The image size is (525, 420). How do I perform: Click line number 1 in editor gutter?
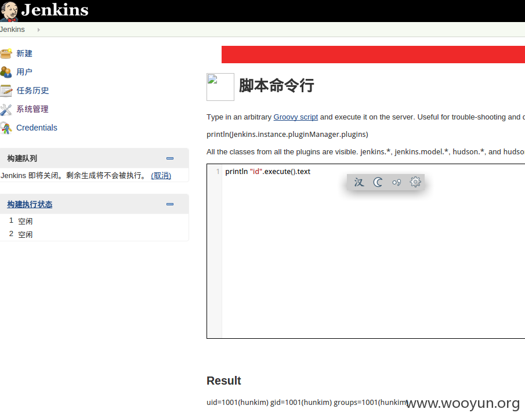218,172
